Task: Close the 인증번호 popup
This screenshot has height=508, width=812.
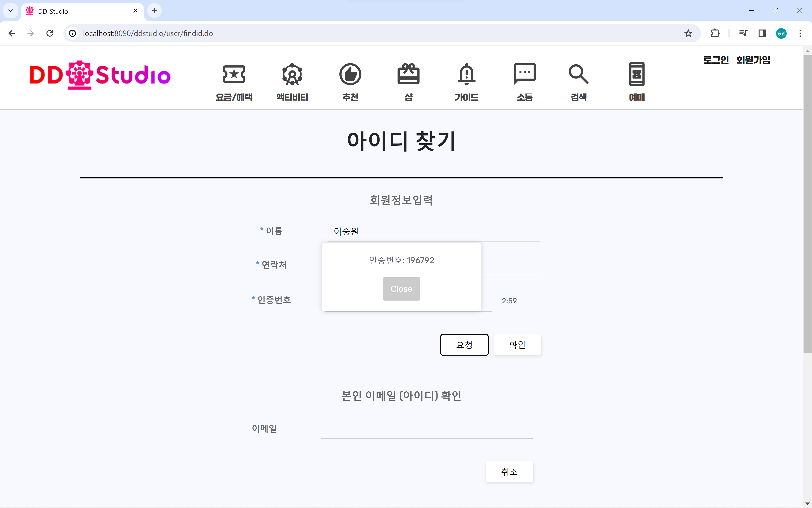Action: [x=401, y=289]
